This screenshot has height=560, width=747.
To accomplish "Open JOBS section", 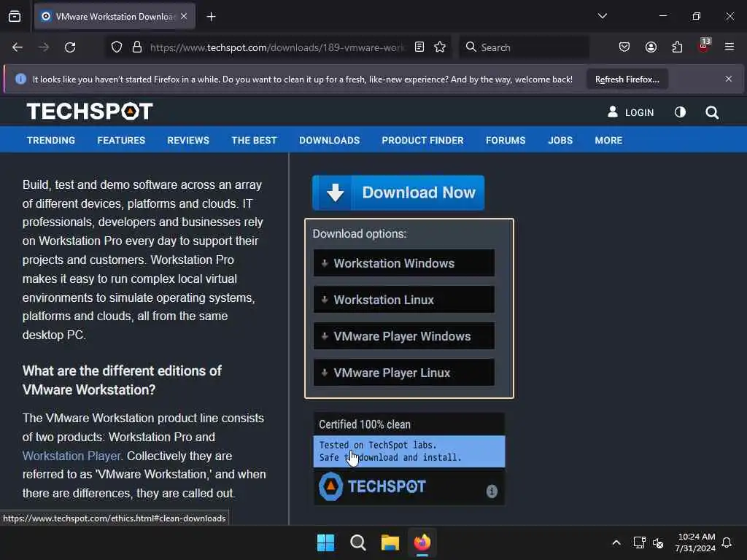I will click(x=560, y=141).
